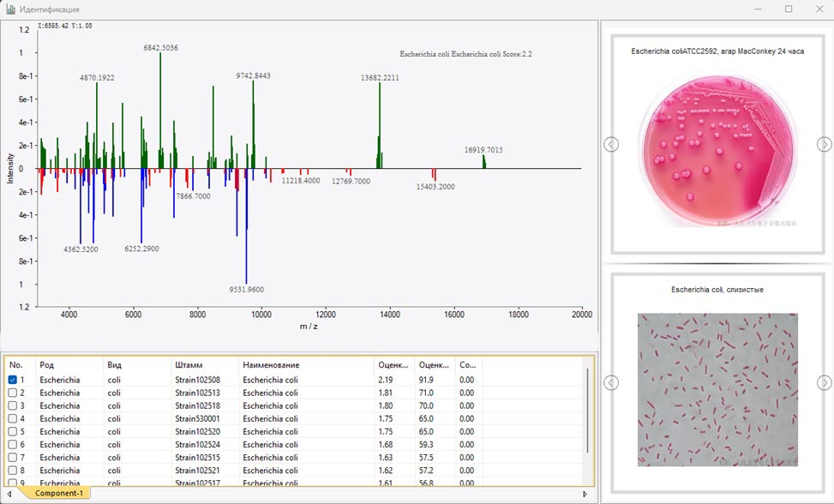
Task: Switch to the Component-1 tab
Action: [58, 493]
